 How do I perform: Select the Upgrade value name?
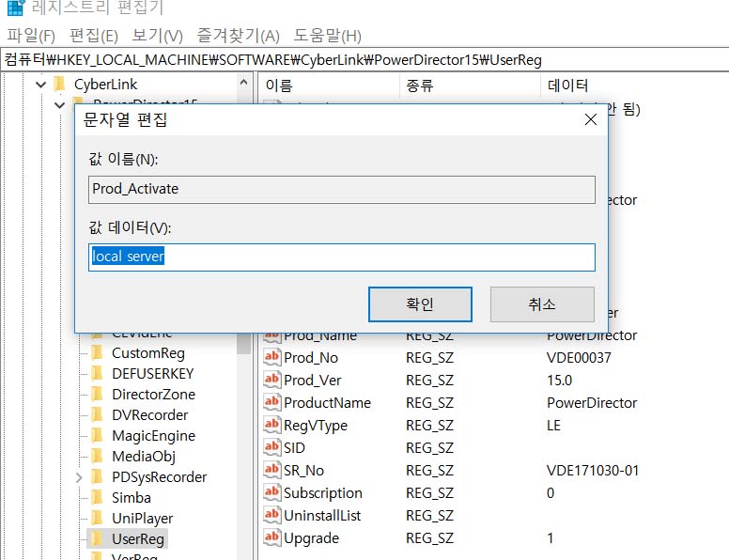tap(312, 538)
